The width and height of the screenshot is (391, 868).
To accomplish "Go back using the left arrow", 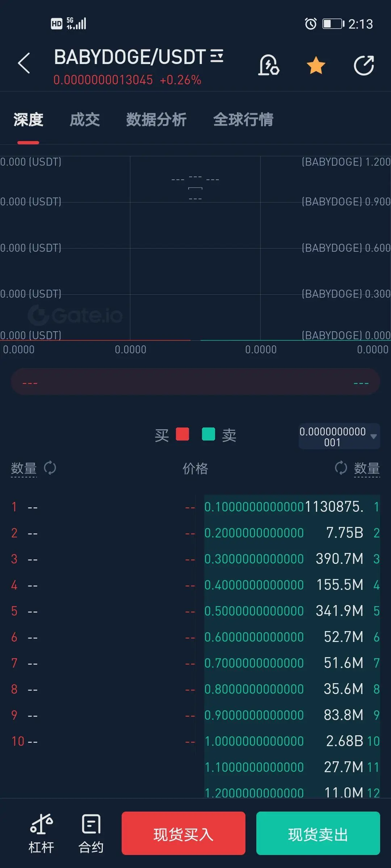I will point(24,63).
